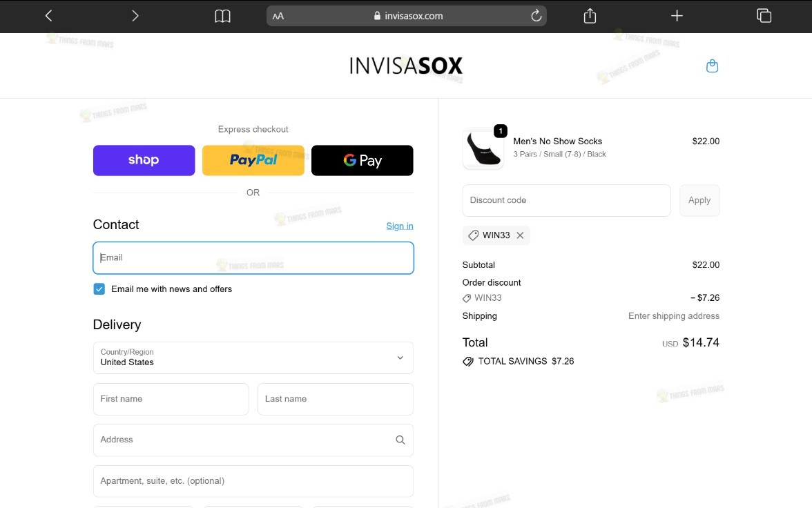Click the Address field

(x=253, y=440)
